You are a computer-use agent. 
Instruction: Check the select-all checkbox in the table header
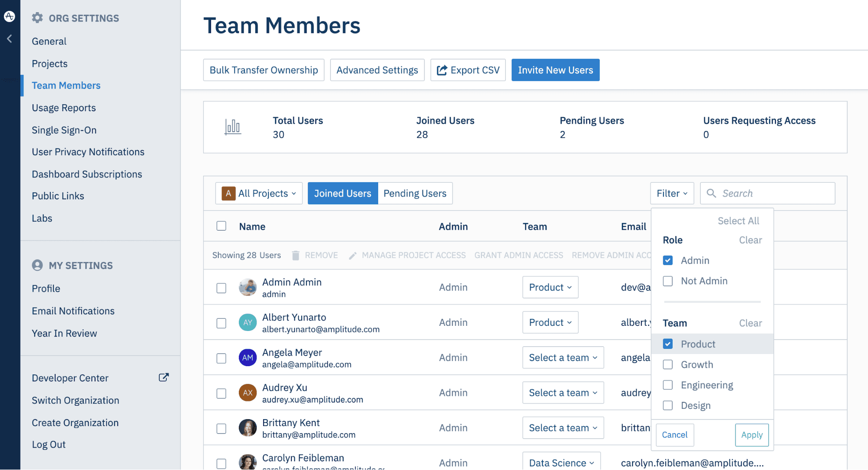point(221,226)
